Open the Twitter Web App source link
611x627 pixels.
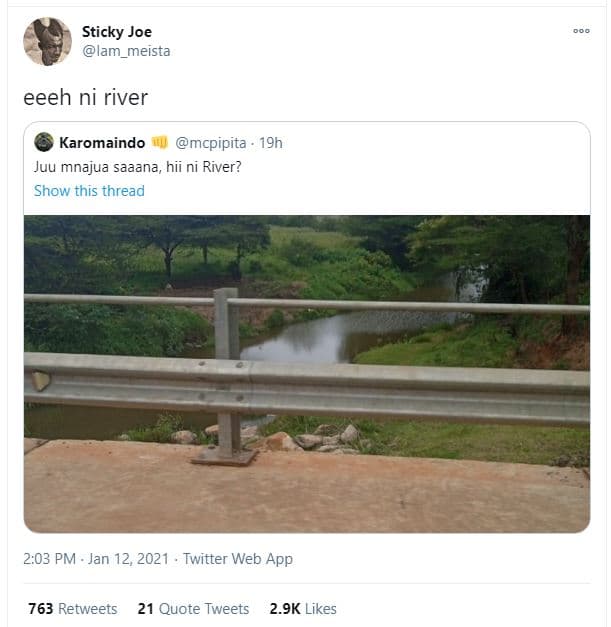tap(238, 559)
